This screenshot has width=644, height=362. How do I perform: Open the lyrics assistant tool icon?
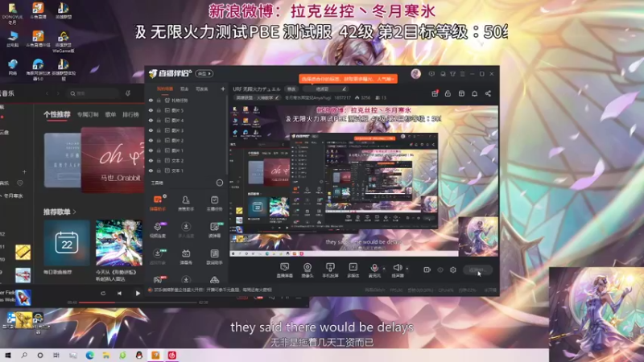coord(214,257)
